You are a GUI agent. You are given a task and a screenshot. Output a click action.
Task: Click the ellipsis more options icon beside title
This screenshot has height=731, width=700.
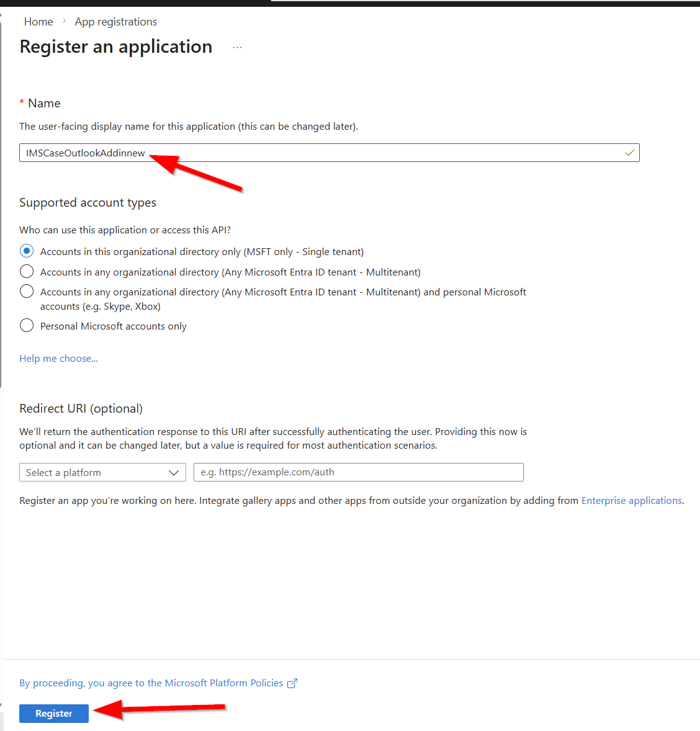[238, 48]
